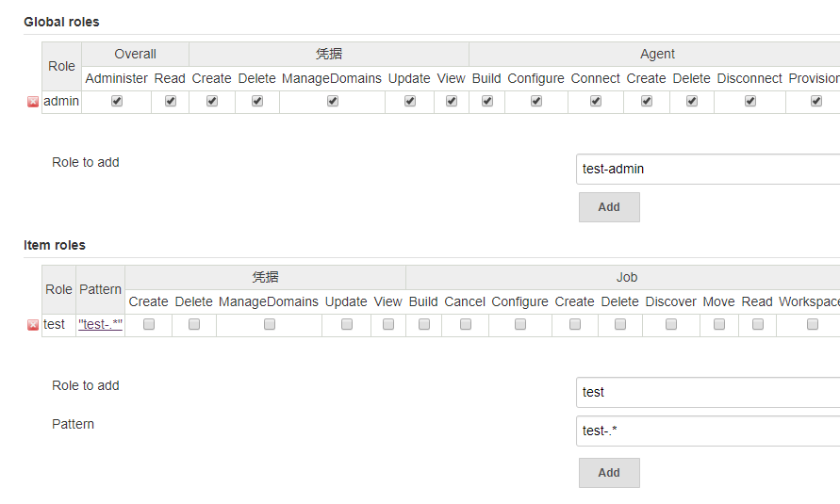Click the item Role to add field

click(x=707, y=393)
